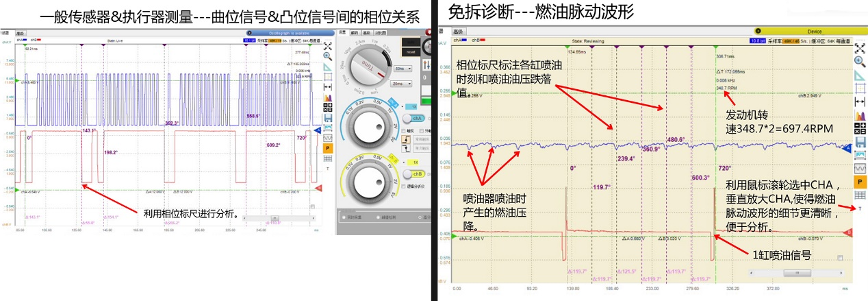Select rising edge trigger icon

click(407, 139)
